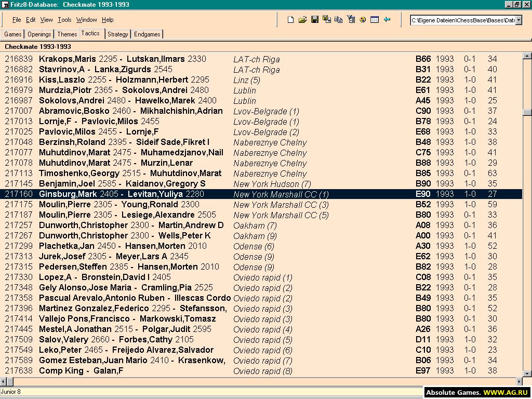Viewport: 532px width, 399px height.
Task: Click the Open database folder icon
Action: (x=303, y=20)
